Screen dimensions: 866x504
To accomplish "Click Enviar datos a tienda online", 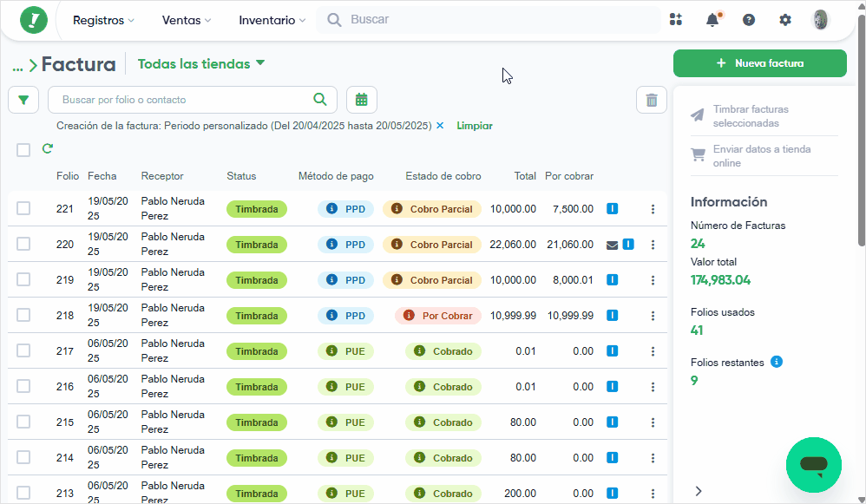I will [764, 155].
